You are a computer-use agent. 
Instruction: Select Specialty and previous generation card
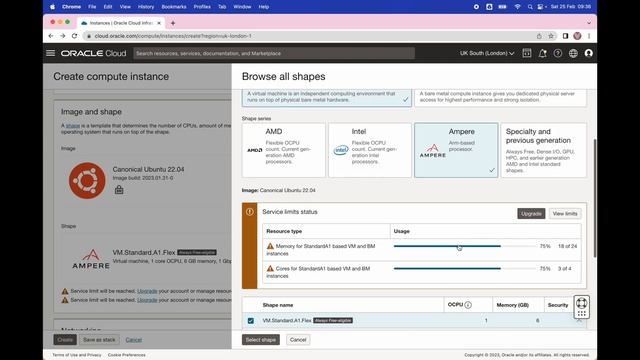click(x=544, y=150)
